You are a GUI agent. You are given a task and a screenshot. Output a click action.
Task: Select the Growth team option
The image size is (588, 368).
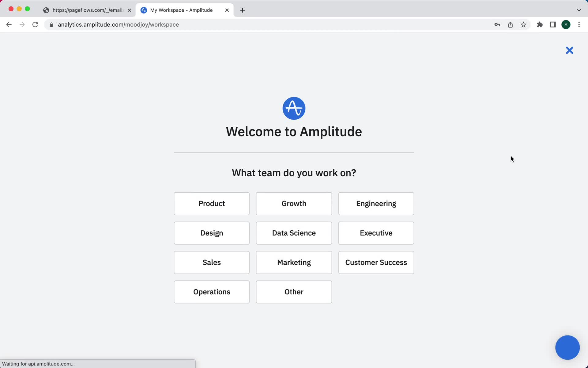coord(294,204)
